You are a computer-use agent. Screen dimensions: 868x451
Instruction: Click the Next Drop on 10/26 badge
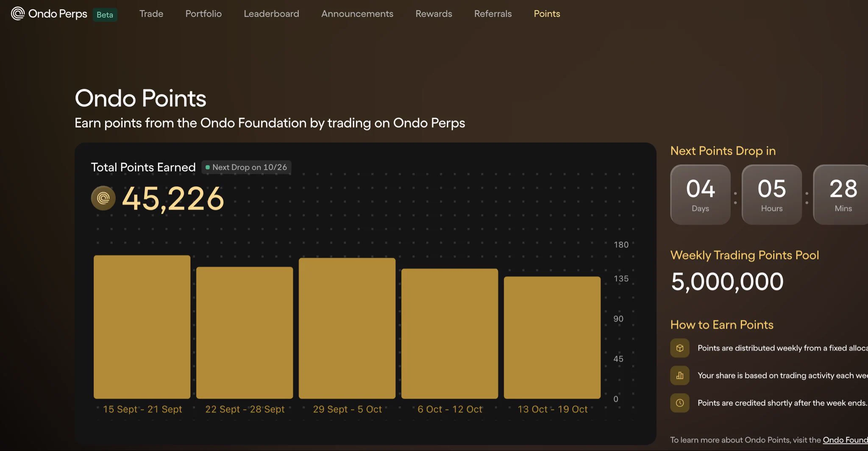tap(246, 167)
